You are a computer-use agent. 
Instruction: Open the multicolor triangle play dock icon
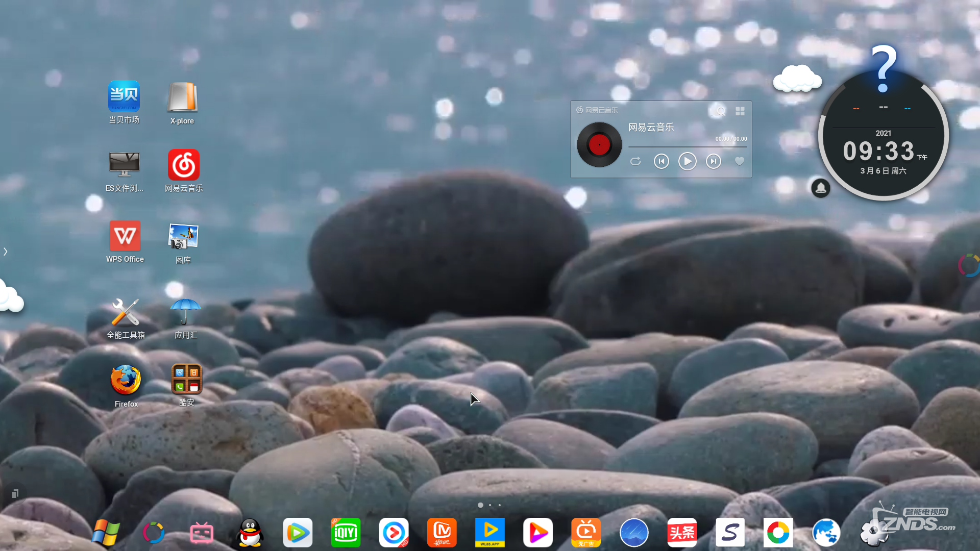pos(538,533)
